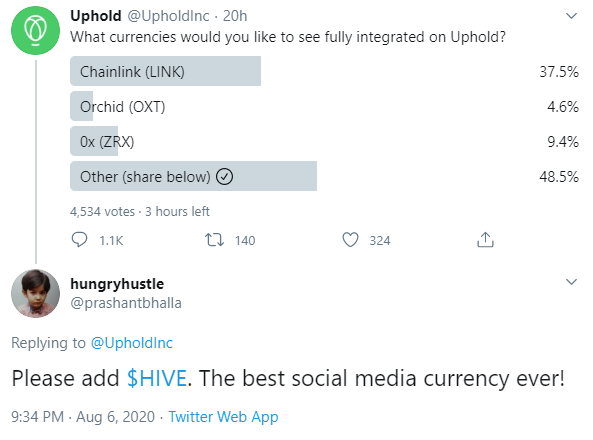Click the checkmark next to Other option
Image resolution: width=593 pixels, height=440 pixels.
point(225,177)
